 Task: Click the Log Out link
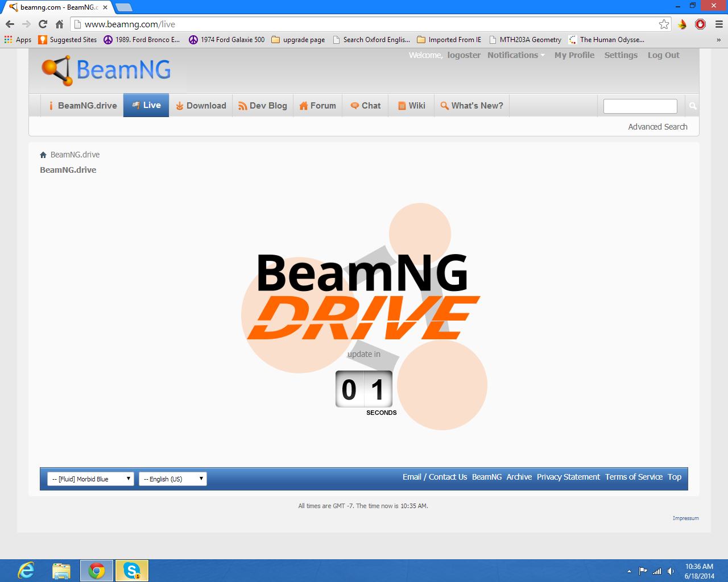pyautogui.click(x=664, y=55)
